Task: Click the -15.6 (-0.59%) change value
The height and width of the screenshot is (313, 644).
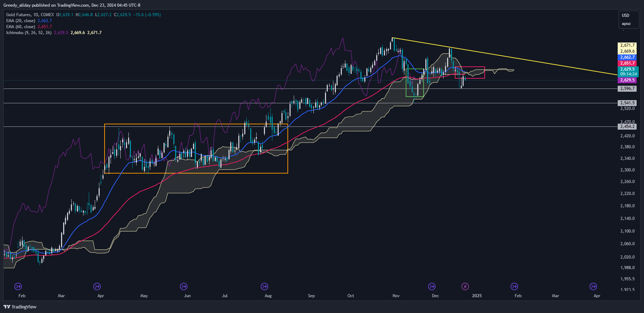Action: 147,15
